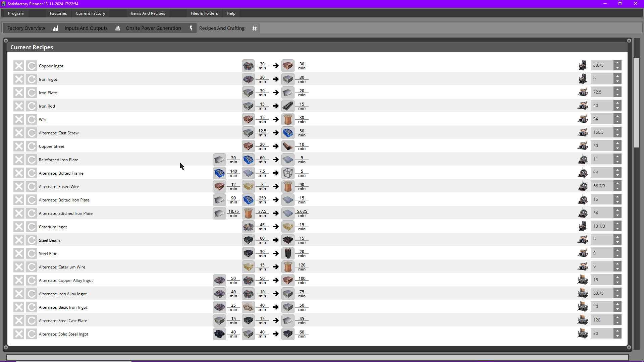Click screw output icon of Cast Screw recipe

pos(288,133)
